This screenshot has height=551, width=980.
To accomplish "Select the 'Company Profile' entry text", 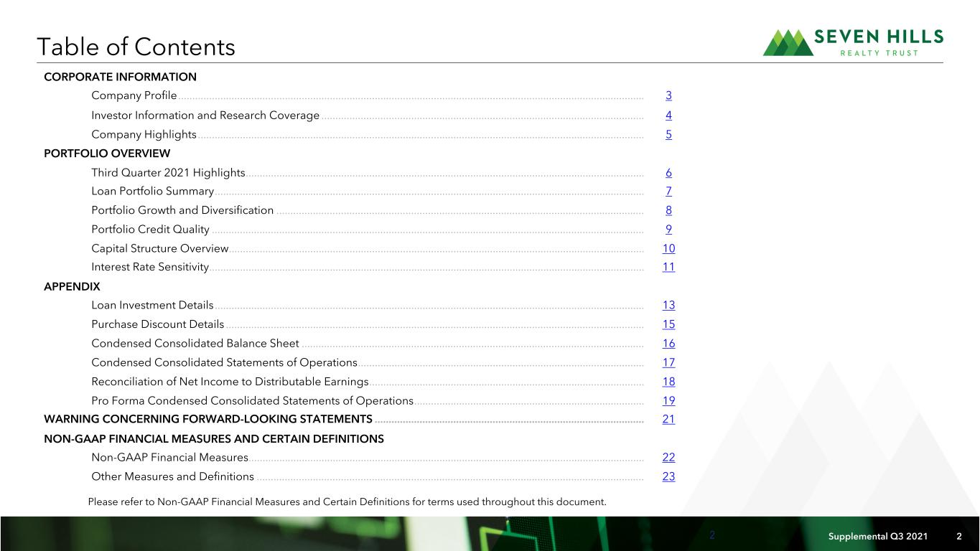I will point(134,95).
